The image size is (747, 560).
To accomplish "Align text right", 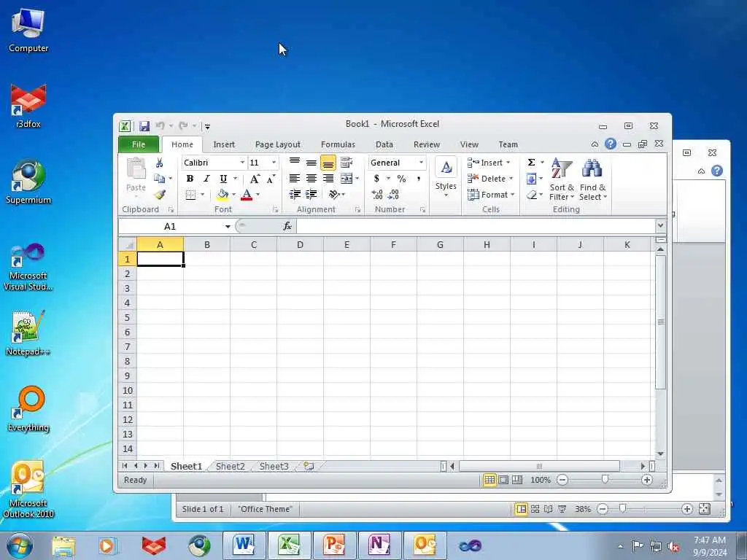I will pyautogui.click(x=328, y=179).
